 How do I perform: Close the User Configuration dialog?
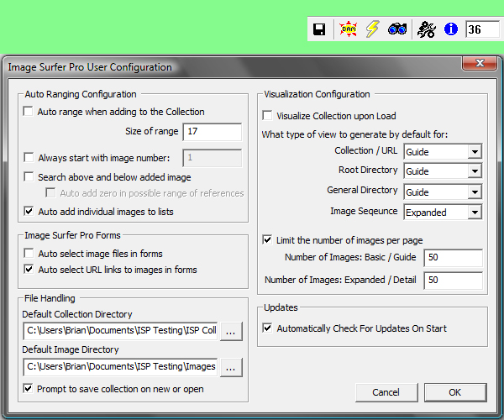(x=480, y=63)
